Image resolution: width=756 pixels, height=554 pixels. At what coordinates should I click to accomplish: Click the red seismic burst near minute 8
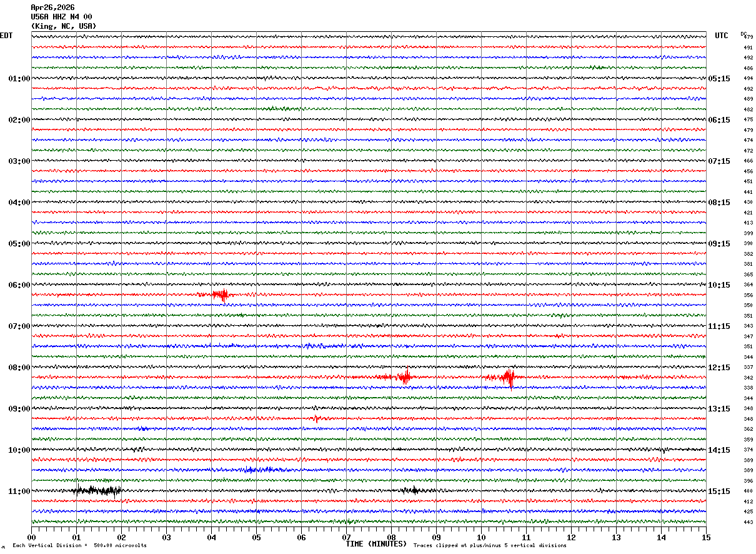pyautogui.click(x=405, y=376)
